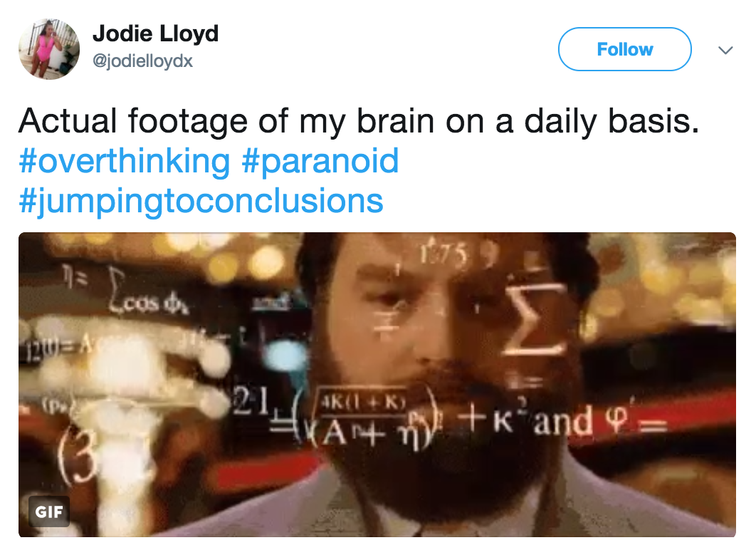Click the tweet text about daily brain footage
The height and width of the screenshot is (550, 756).
pos(359,120)
